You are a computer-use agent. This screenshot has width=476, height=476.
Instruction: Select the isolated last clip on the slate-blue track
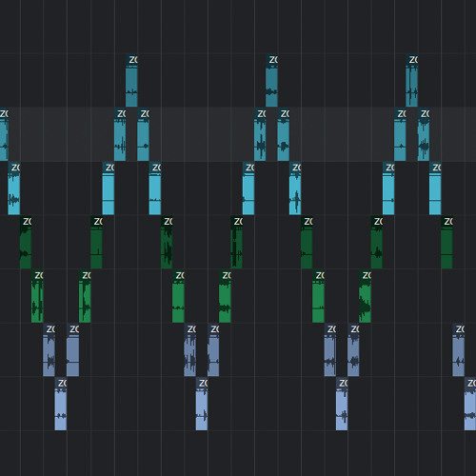pyautogui.click(x=459, y=350)
